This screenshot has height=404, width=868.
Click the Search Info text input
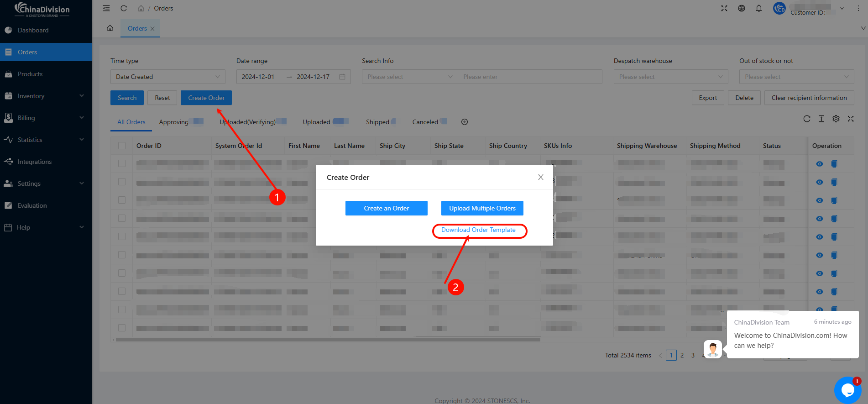click(x=529, y=77)
